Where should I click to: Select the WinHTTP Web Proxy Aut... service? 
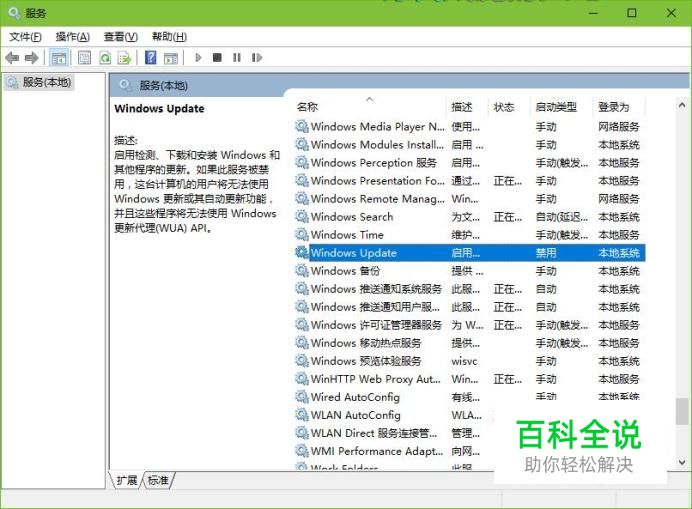(x=376, y=379)
